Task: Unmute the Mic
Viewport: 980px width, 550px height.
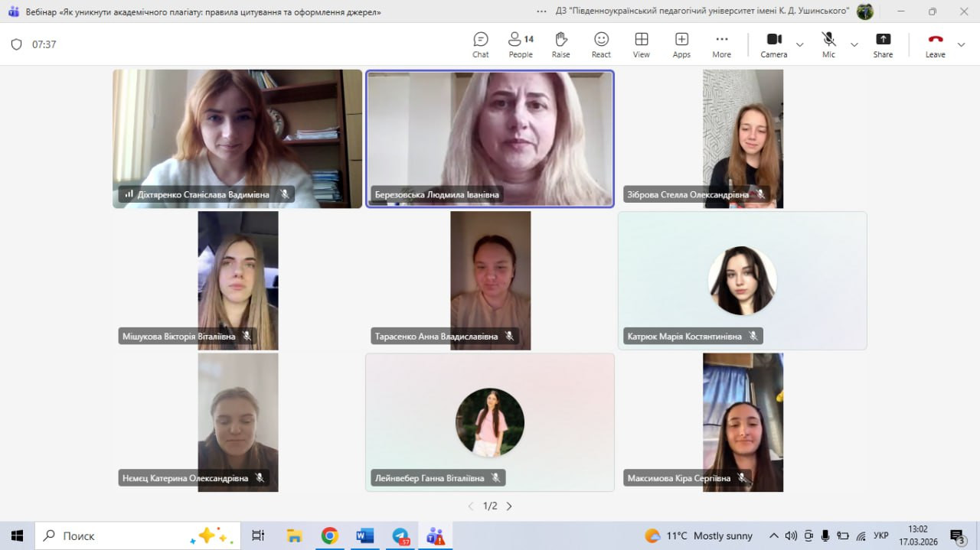Action: [x=828, y=44]
